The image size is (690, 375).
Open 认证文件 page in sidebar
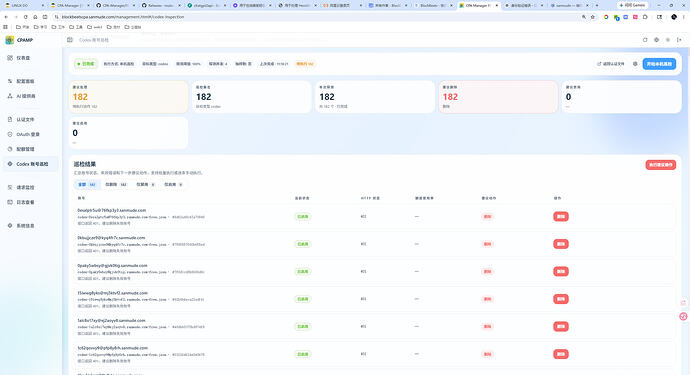(30, 120)
